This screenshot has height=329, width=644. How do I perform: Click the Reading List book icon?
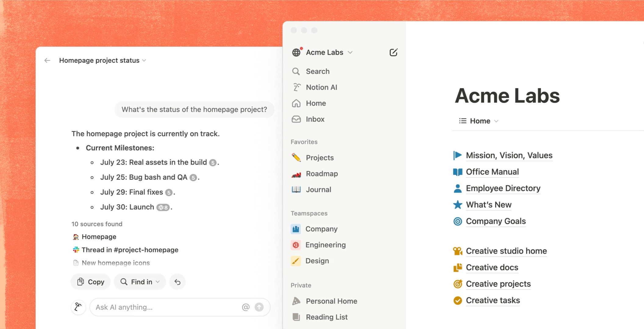click(x=296, y=317)
